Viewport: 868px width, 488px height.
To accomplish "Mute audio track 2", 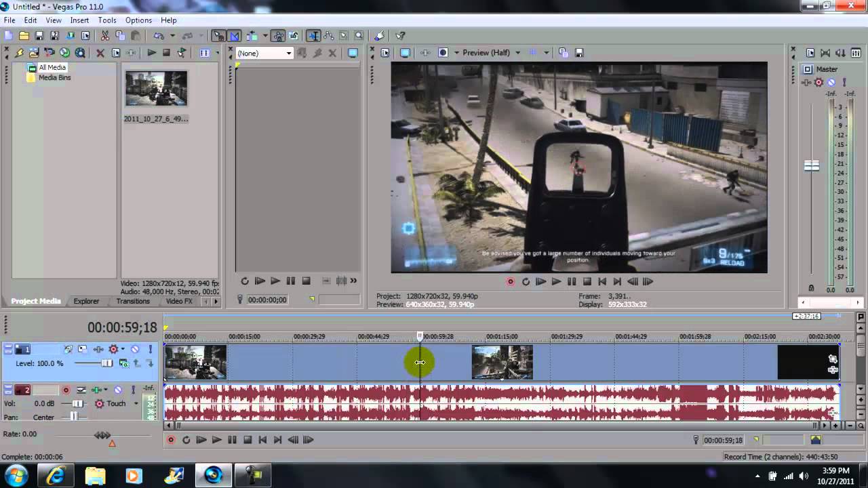I will 118,390.
